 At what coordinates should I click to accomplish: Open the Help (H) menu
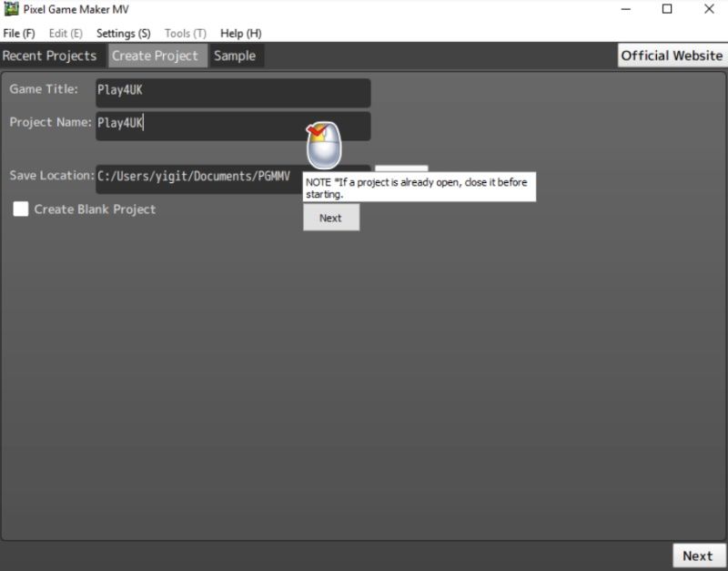pyautogui.click(x=241, y=34)
